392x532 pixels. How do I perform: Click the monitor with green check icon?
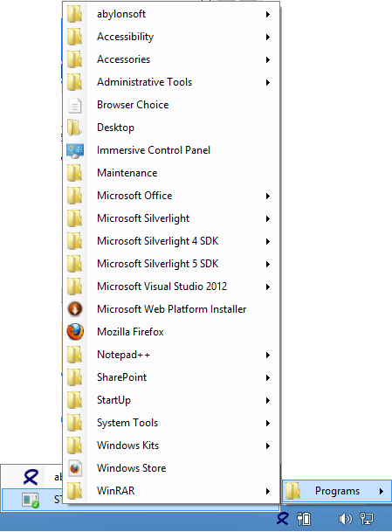point(31,501)
